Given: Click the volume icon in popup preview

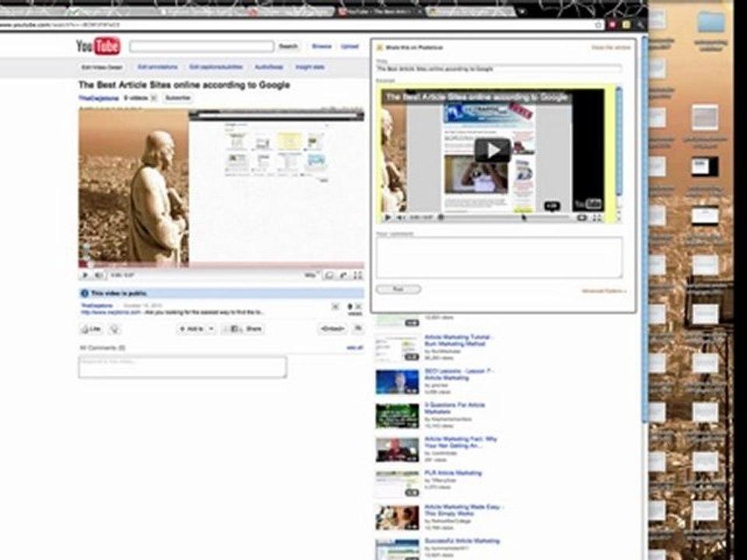Looking at the screenshot, I should point(402,218).
